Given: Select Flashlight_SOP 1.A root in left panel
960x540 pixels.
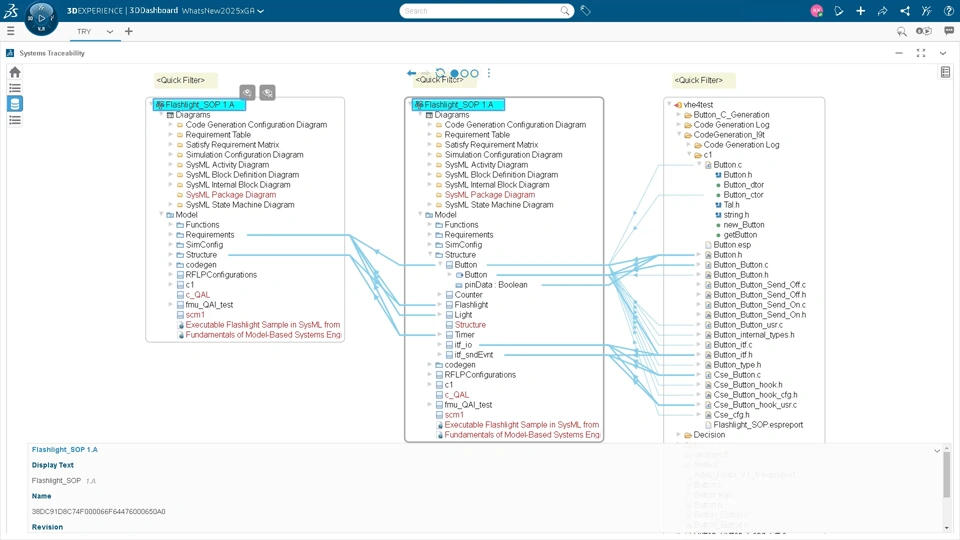Looking at the screenshot, I should (200, 105).
